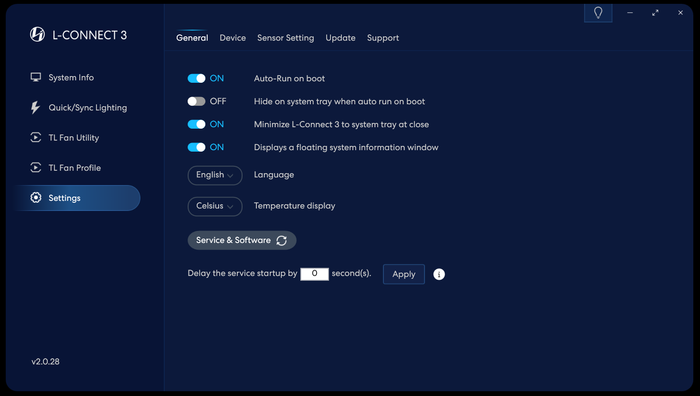Click the refresh icon on Service & Software
This screenshot has height=396, width=700.
281,240
